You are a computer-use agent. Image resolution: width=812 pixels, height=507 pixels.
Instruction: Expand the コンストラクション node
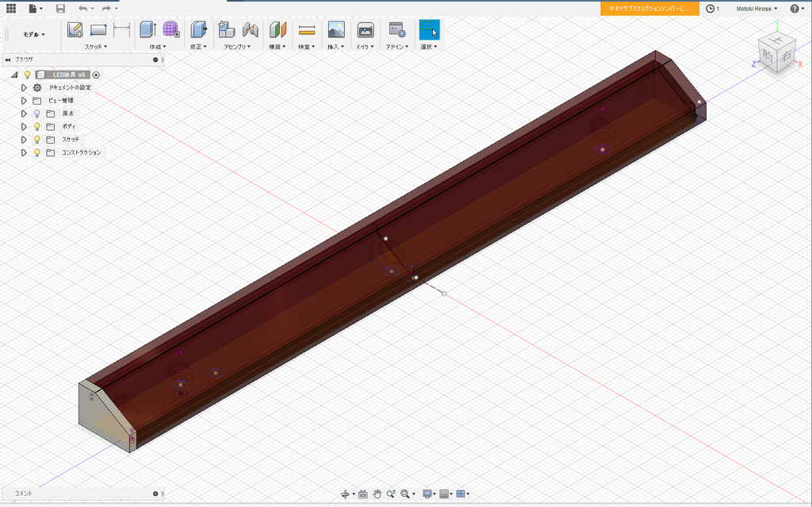click(x=24, y=152)
